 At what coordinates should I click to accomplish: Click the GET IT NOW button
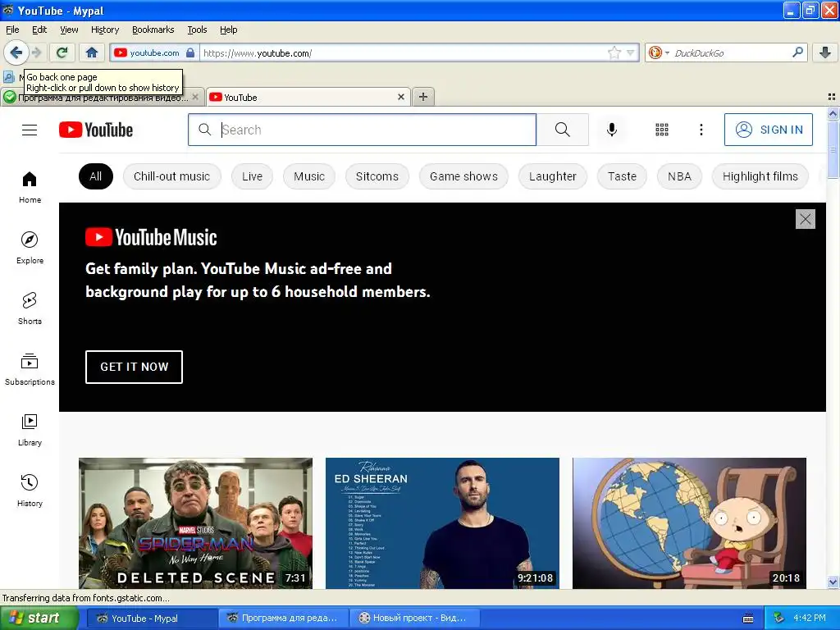(x=134, y=367)
